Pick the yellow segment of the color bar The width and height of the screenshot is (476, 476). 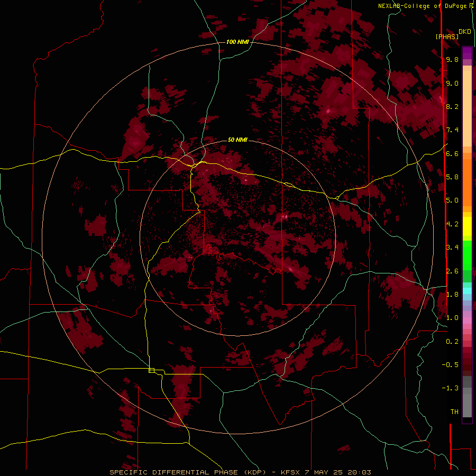coord(467,226)
